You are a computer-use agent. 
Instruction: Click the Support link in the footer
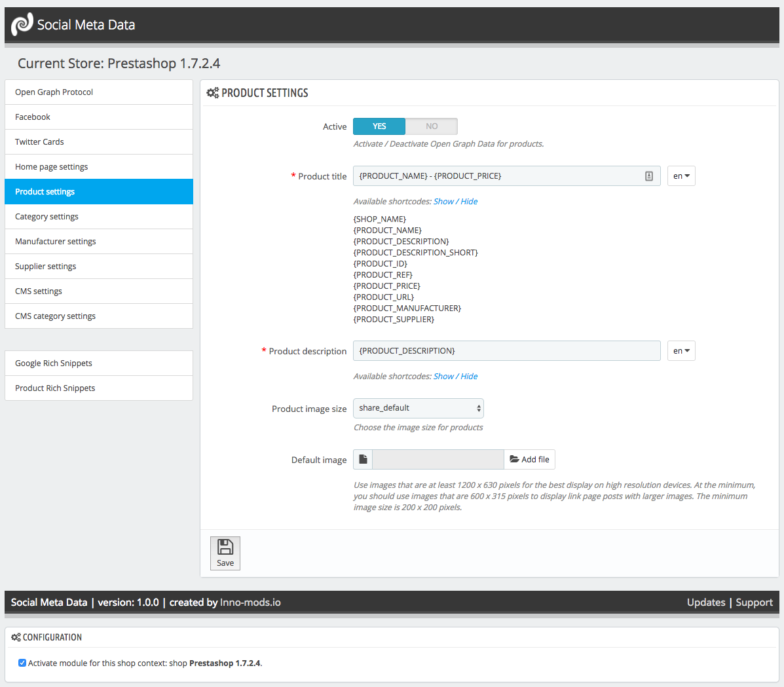pyautogui.click(x=754, y=603)
